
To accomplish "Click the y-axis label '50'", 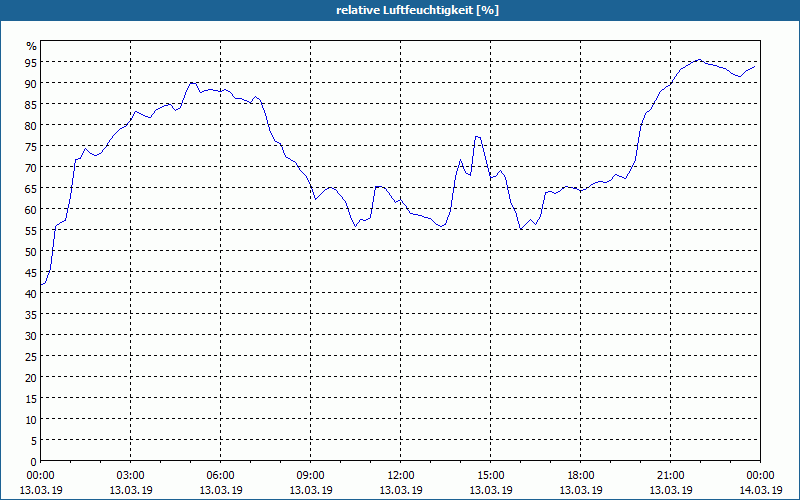I will point(31,252).
